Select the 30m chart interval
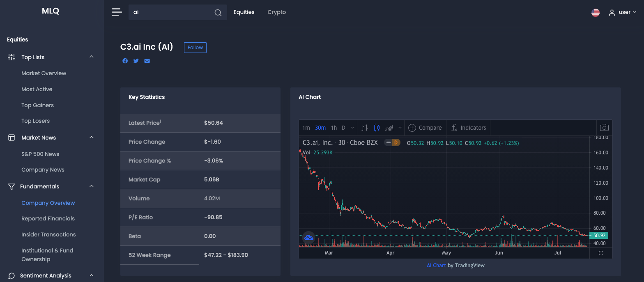This screenshot has height=282, width=644. tap(320, 128)
